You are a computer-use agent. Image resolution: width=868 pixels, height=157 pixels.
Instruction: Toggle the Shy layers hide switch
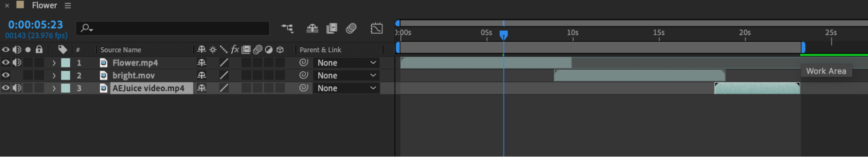coord(312,29)
